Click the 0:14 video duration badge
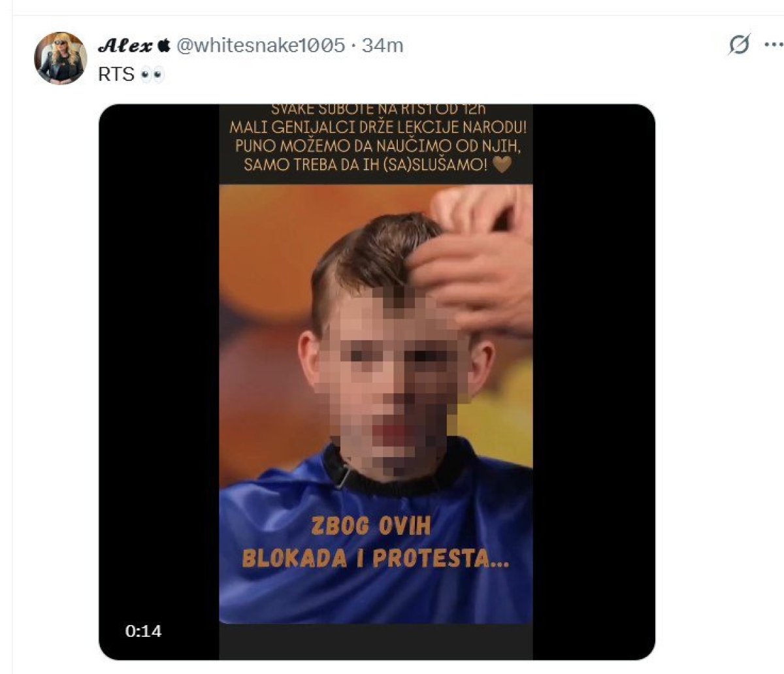The height and width of the screenshot is (674, 784). pos(143,631)
